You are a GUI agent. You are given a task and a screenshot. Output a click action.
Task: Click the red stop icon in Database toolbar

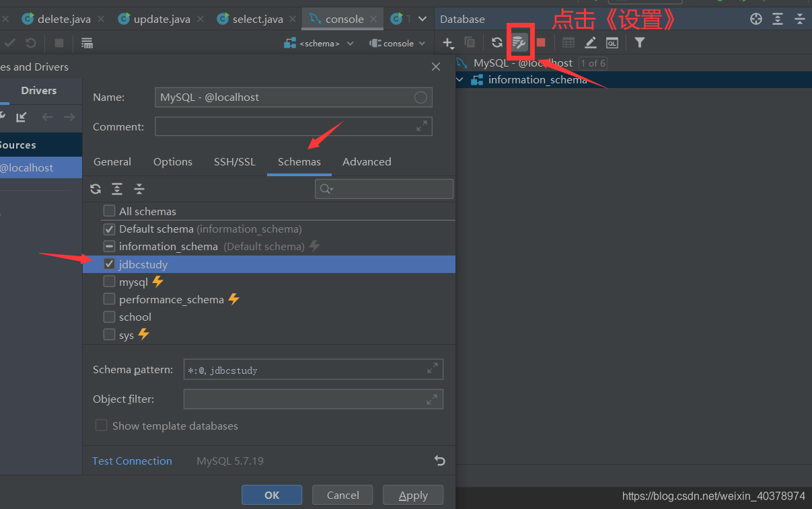pos(541,42)
